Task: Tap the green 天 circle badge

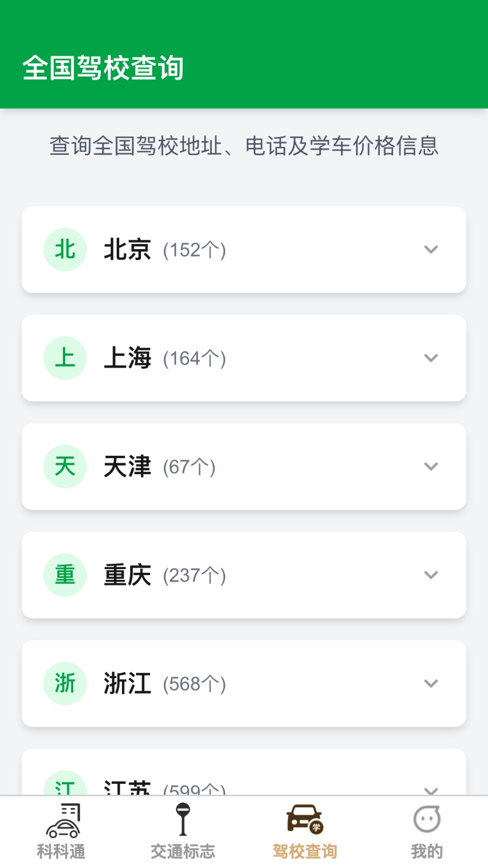Action: click(x=65, y=467)
